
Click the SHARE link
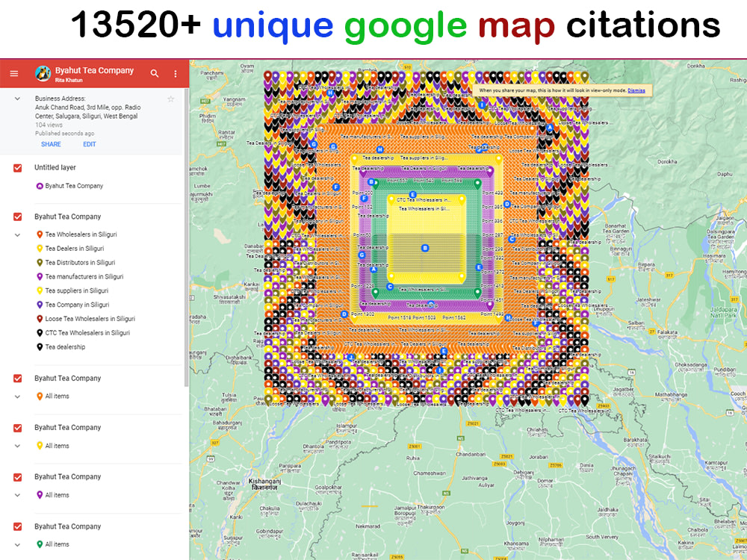(51, 144)
